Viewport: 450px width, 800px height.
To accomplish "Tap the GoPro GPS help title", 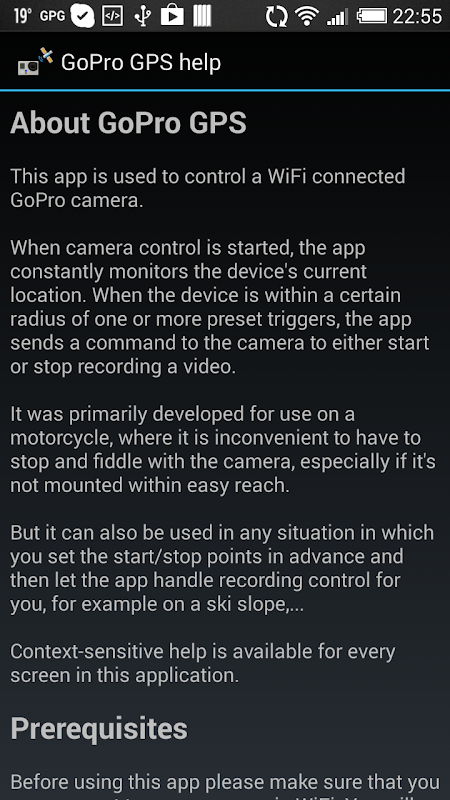I will pos(141,63).
